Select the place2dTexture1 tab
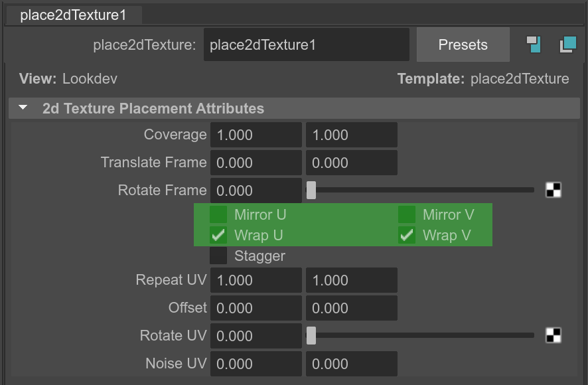The height and width of the screenshot is (385, 588). (74, 15)
